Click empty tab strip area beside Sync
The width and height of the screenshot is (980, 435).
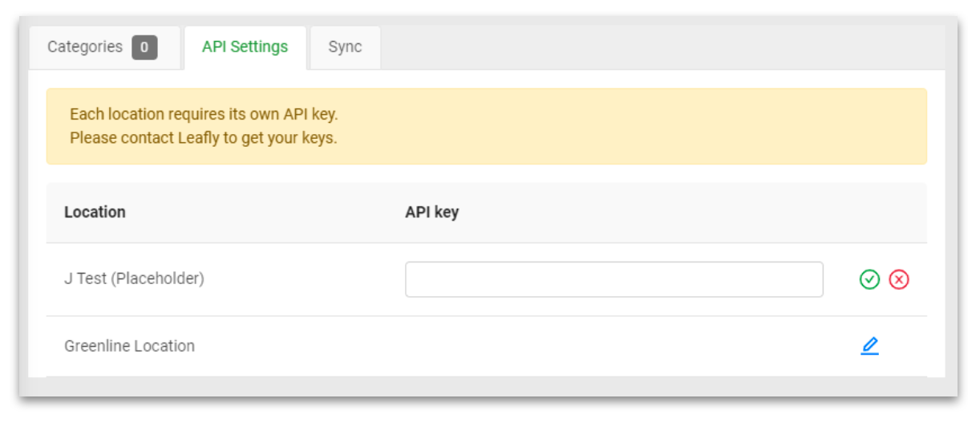tap(662, 47)
